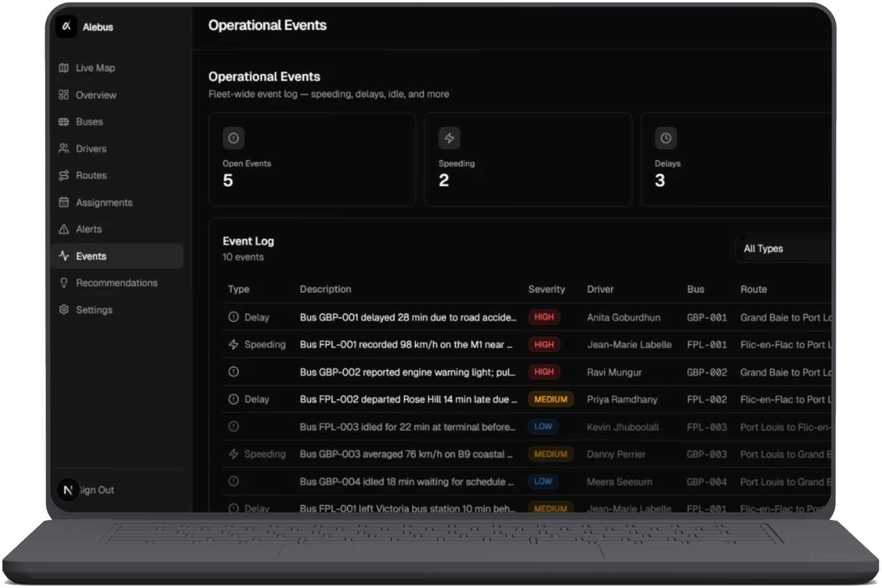Click the Settings gear icon
The width and height of the screenshot is (882, 588).
[x=64, y=310]
